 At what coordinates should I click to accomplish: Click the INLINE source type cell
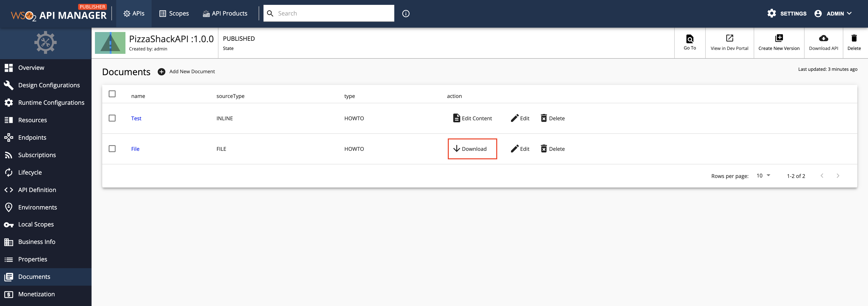tap(225, 118)
